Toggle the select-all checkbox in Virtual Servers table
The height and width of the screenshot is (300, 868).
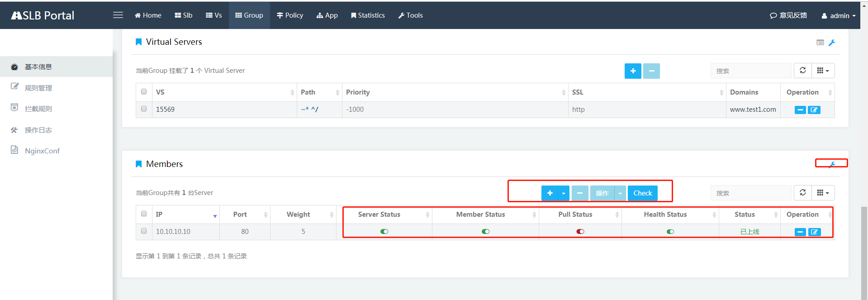pos(144,91)
